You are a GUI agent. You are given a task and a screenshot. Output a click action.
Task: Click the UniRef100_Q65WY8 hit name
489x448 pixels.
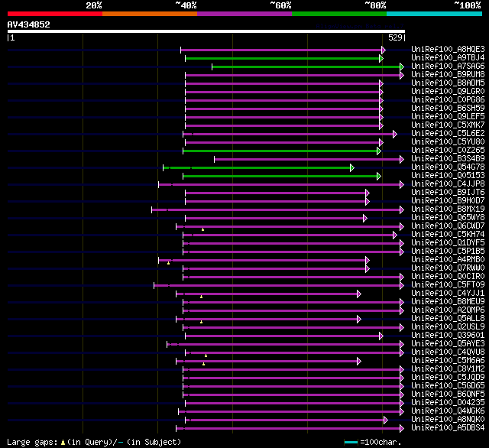tap(448, 217)
